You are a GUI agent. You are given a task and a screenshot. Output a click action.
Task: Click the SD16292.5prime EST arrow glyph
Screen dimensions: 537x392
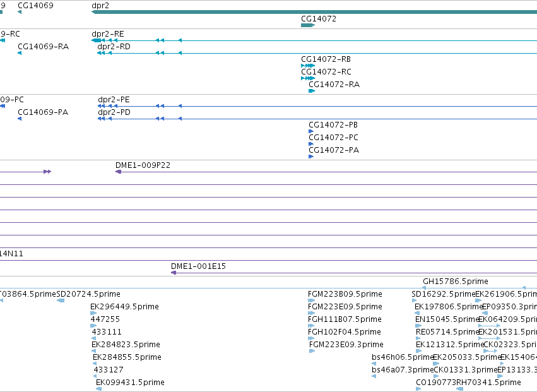pos(414,301)
